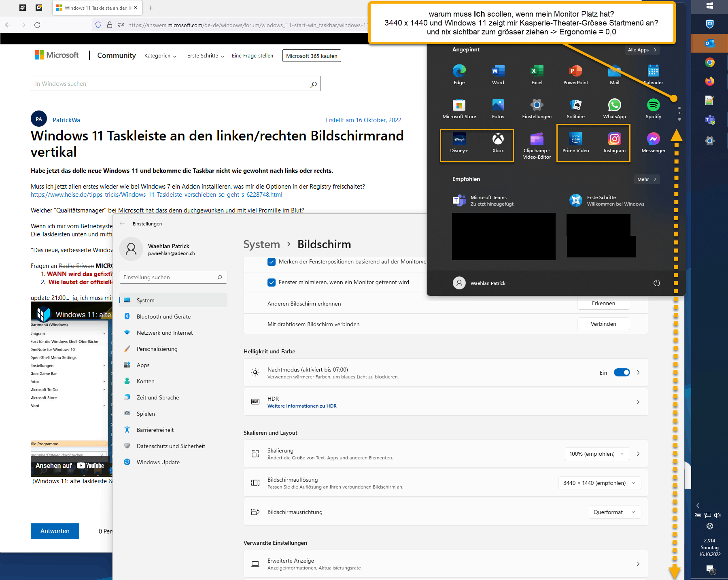
Task: Open notification center icon in taskbar
Action: click(x=710, y=569)
